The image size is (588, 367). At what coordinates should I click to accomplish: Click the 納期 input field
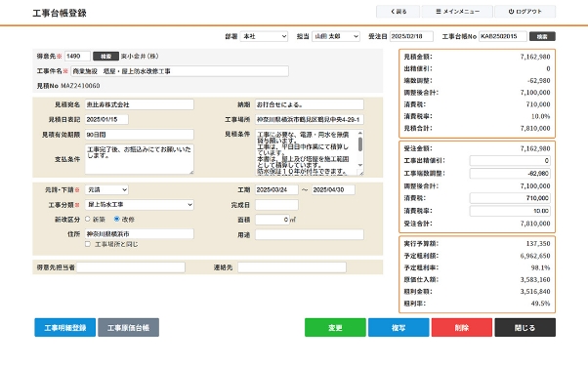[310, 104]
